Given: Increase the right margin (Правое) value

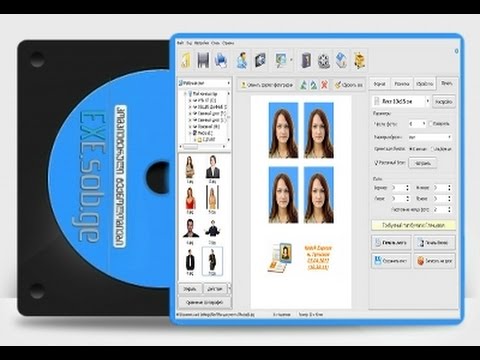Looking at the screenshot, I should tap(449, 197).
